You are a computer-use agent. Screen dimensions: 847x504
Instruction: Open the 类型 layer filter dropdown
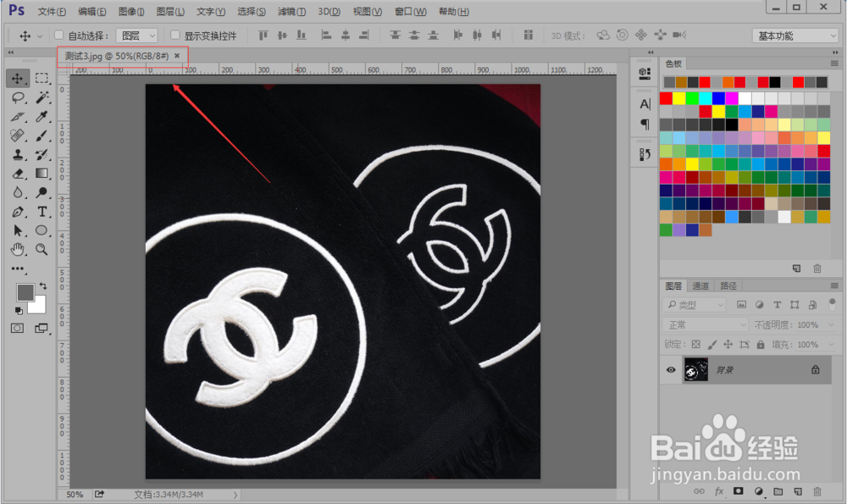[695, 305]
